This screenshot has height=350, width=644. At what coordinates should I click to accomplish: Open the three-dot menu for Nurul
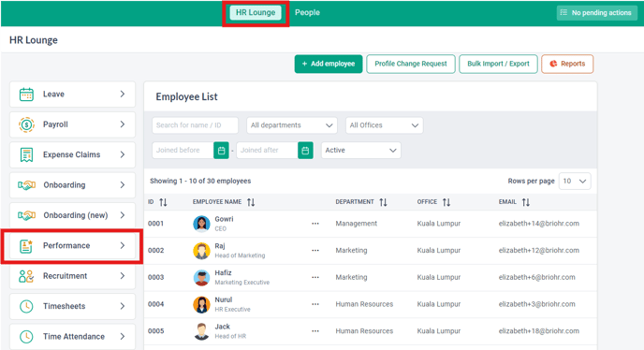(x=315, y=304)
